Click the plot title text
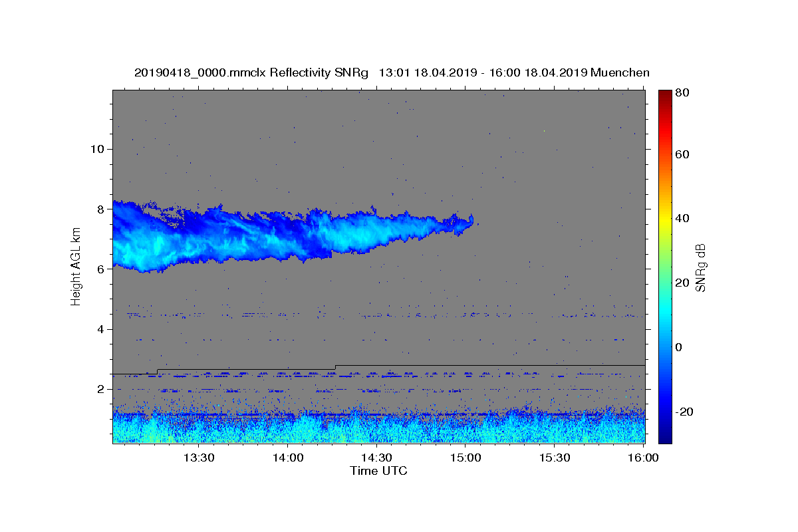798x532 pixels. coord(392,72)
